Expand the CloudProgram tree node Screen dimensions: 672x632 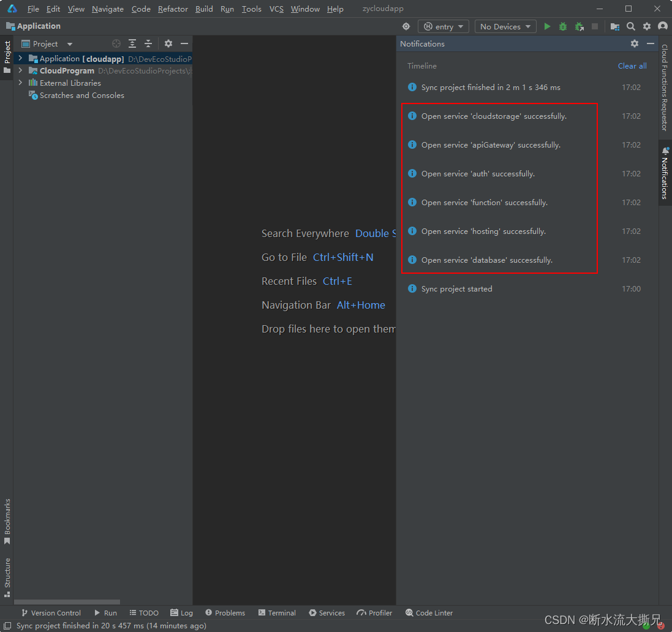pyautogui.click(x=20, y=70)
